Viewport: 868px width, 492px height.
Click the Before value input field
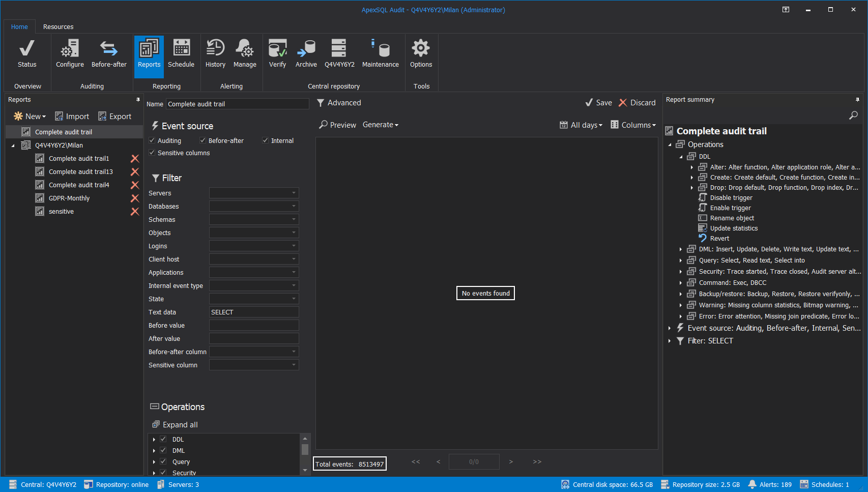coord(254,325)
